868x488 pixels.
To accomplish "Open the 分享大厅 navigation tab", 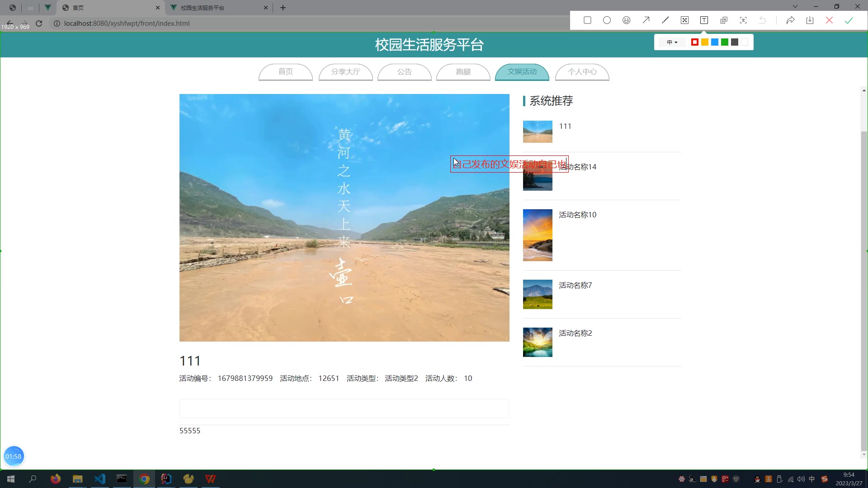I will (x=345, y=72).
